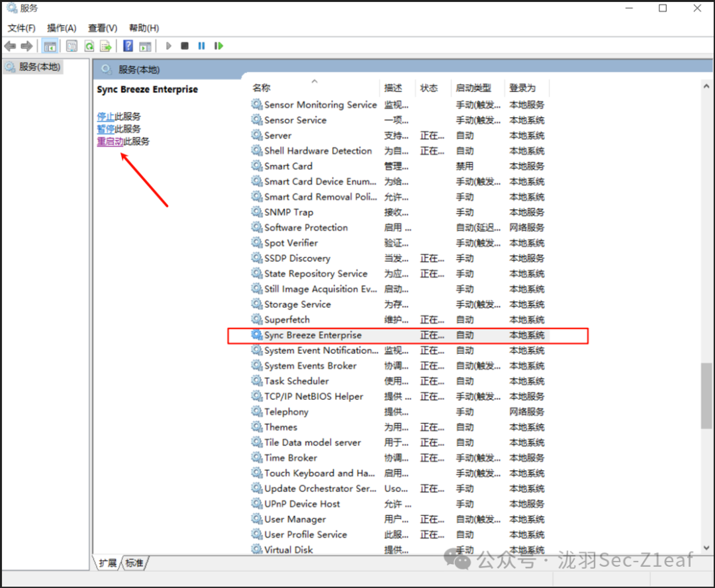Select Smart Card Removal Poli... service
The image size is (715, 588).
(399, 197)
